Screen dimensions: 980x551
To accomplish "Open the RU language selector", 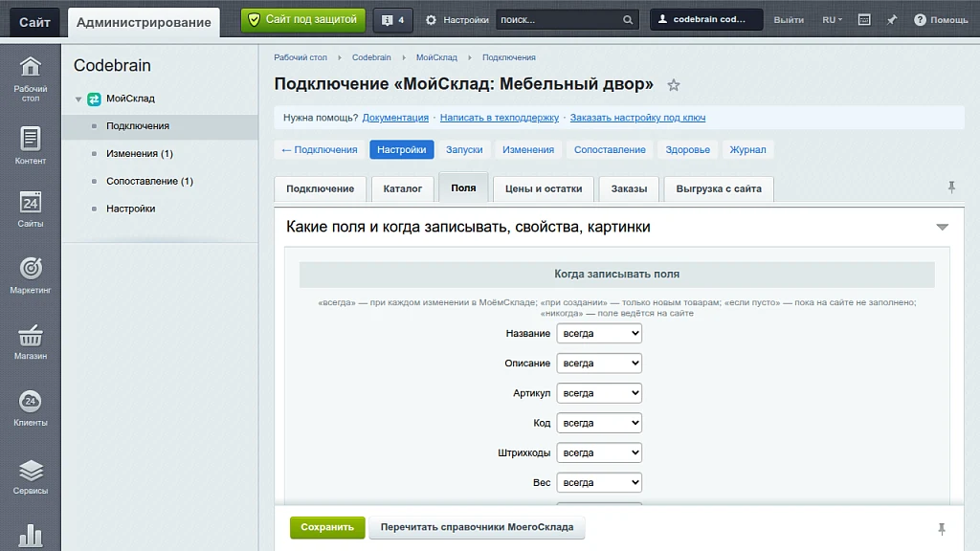I will point(832,20).
